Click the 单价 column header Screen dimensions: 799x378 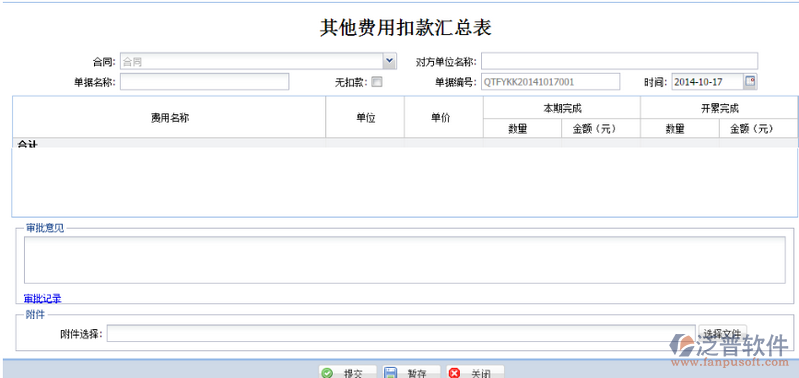[x=444, y=117]
